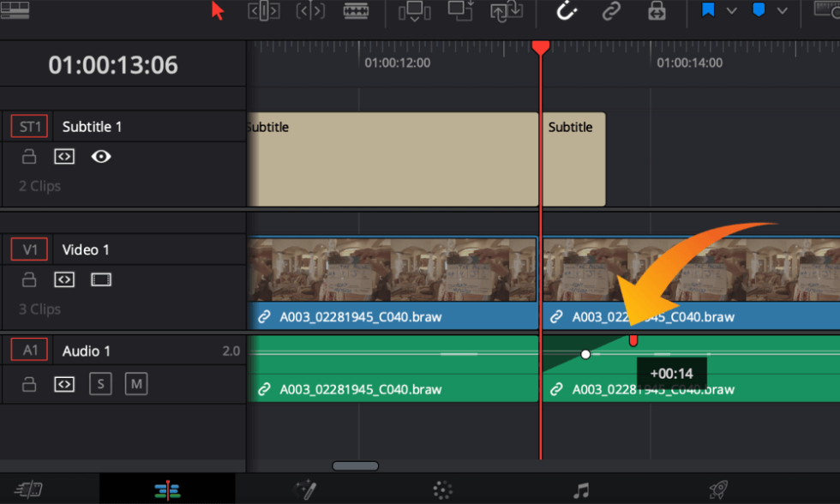
Task: Switch to the Color page tab
Action: (x=442, y=490)
